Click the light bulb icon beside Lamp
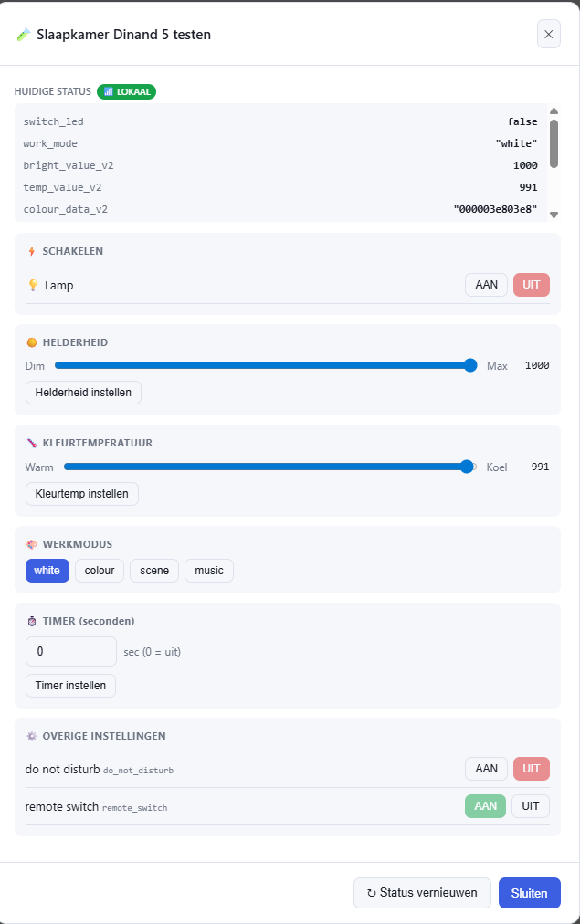 pyautogui.click(x=33, y=285)
